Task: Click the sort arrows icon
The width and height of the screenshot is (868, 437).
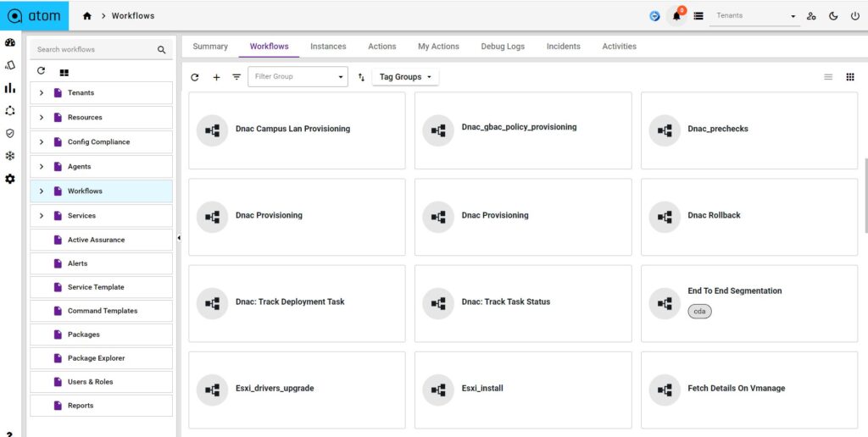Action: pos(361,77)
